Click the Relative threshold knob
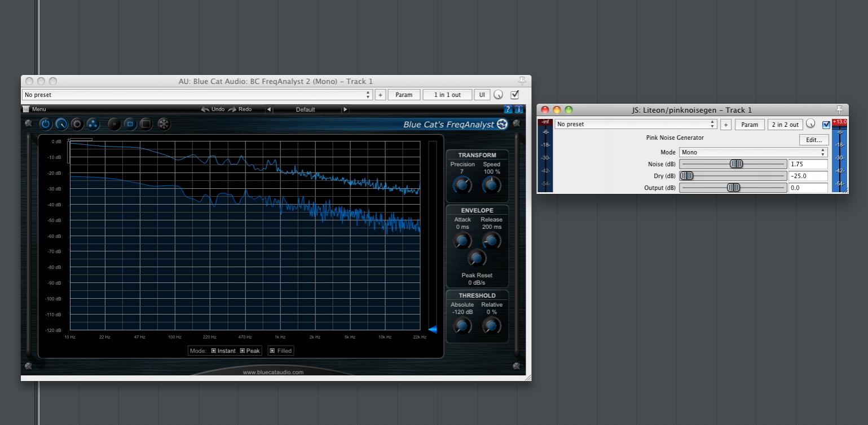 point(491,326)
